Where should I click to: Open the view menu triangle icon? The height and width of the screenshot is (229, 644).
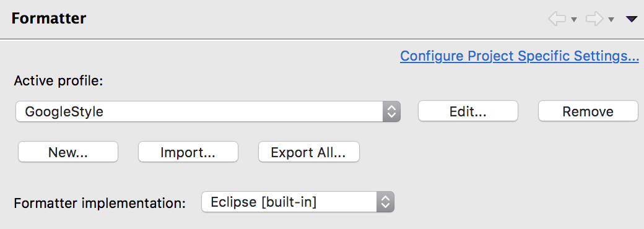[631, 19]
